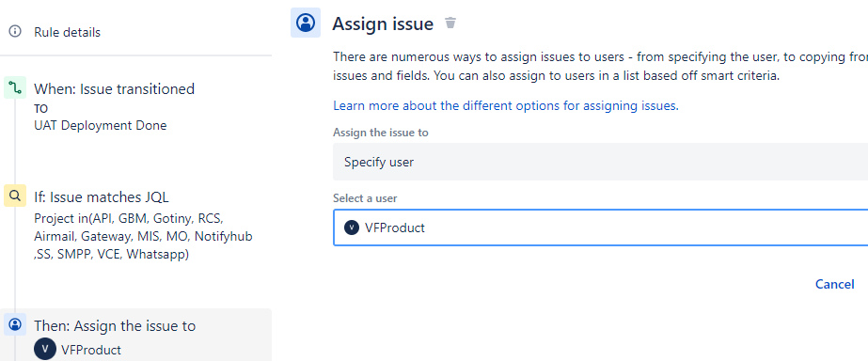Click the yellow JQL condition magnifier icon

(x=15, y=196)
